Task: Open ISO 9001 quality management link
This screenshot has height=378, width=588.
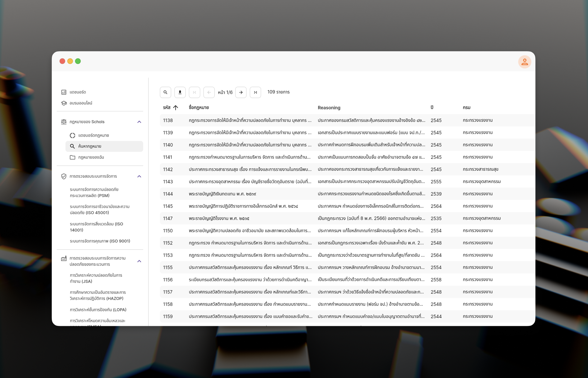Action: (100, 241)
